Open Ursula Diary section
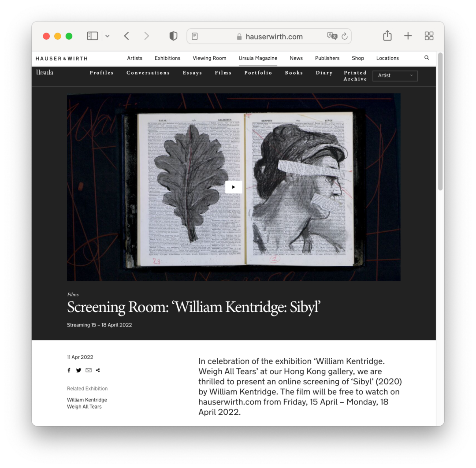Screen dimensions: 476x468 point(324,73)
